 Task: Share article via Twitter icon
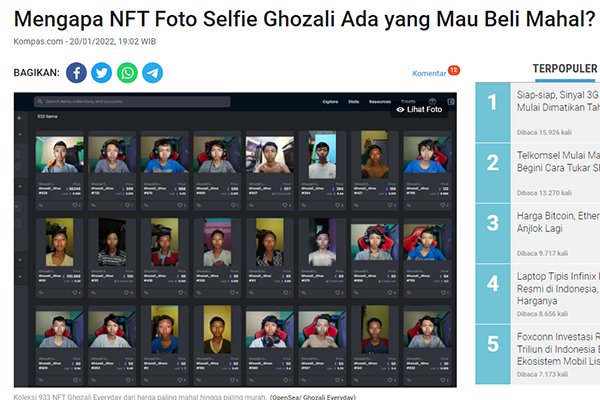click(x=102, y=73)
